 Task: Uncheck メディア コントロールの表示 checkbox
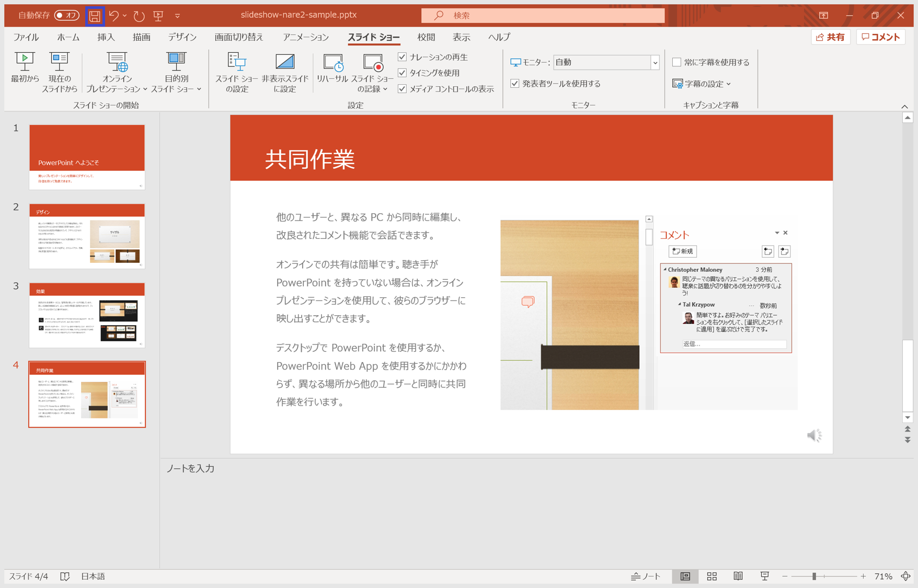pos(402,89)
